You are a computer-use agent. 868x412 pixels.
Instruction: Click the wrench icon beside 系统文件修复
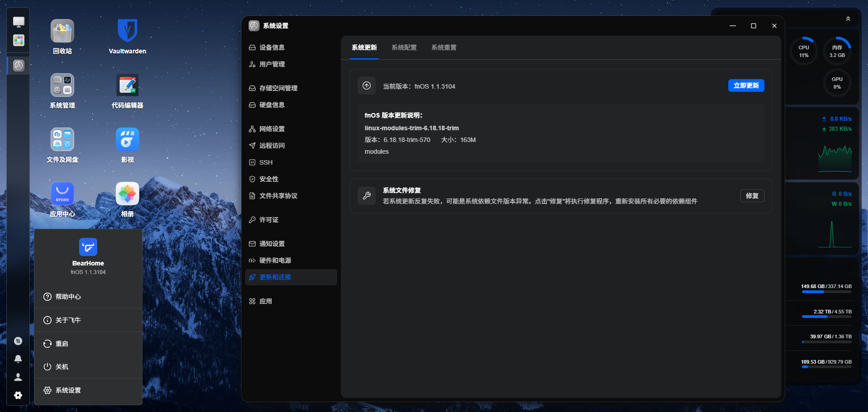tap(367, 196)
